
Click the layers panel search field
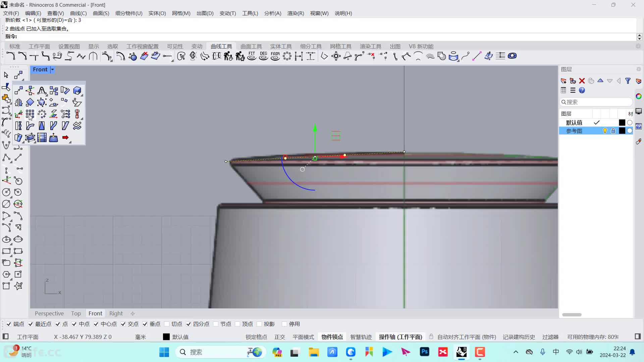click(x=596, y=102)
